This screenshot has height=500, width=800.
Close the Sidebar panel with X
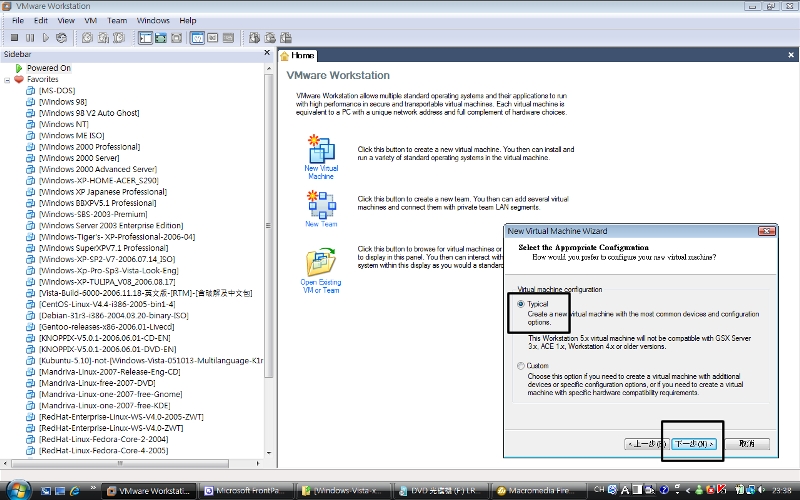click(267, 53)
